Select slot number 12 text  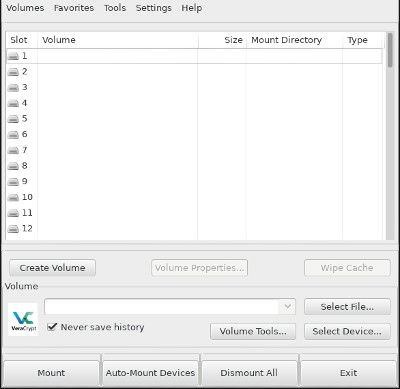point(27,228)
